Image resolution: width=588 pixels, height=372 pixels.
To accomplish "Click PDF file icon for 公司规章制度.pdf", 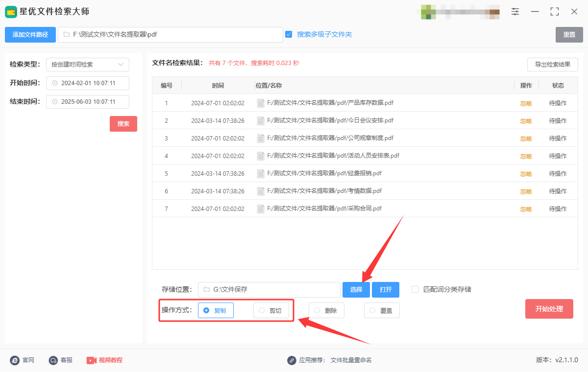I will [261, 139].
